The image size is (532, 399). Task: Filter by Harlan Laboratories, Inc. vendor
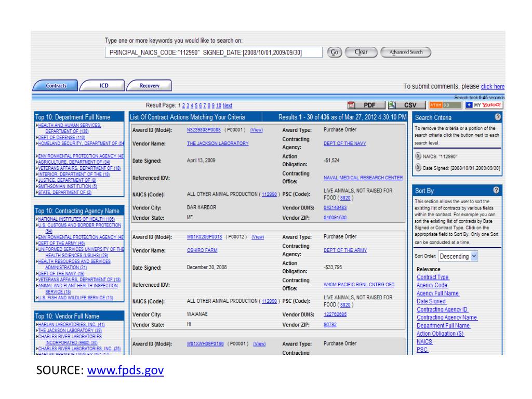[x=71, y=324]
